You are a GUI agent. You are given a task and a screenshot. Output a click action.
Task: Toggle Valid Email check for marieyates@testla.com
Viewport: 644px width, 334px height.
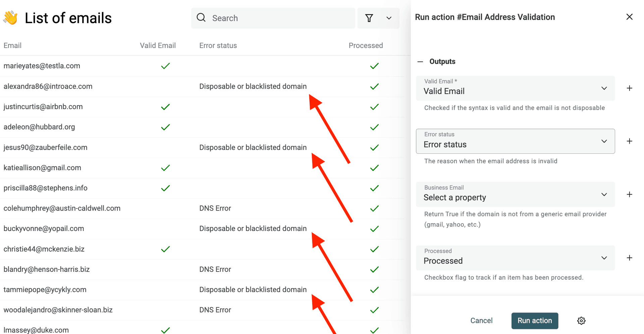tap(165, 66)
